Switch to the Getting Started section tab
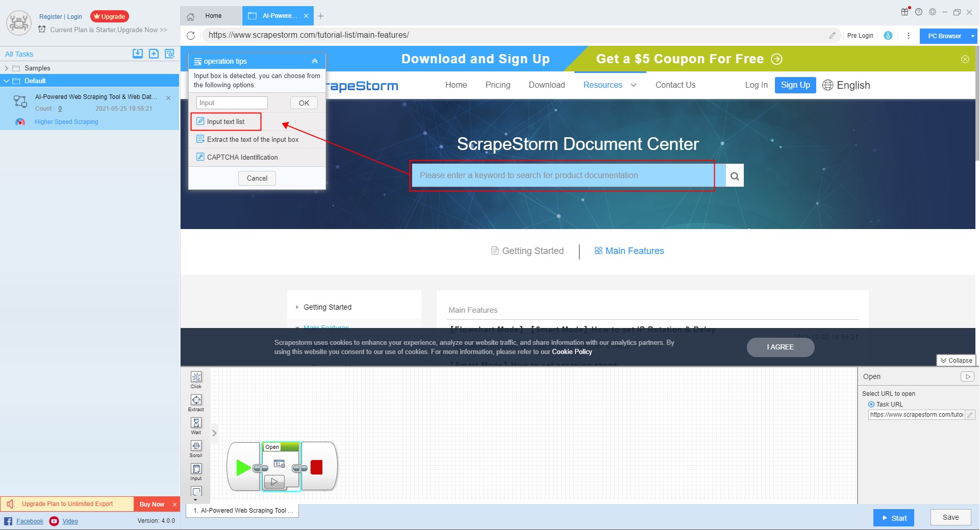980x530 pixels. 527,251
